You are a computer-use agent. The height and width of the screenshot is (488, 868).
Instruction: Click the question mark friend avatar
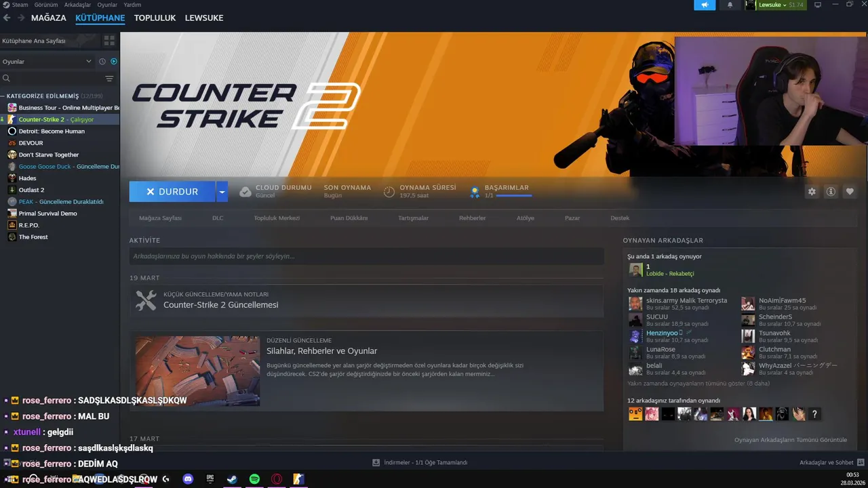[x=814, y=414]
